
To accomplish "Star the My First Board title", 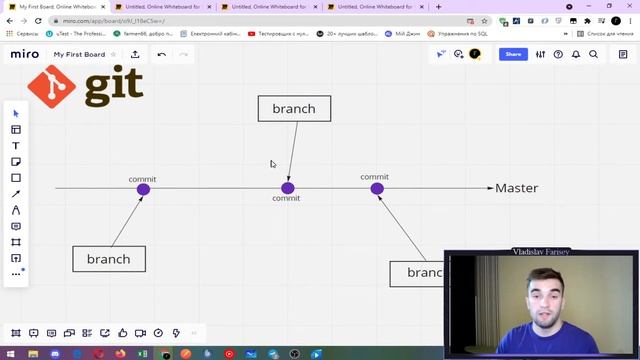I will (113, 54).
